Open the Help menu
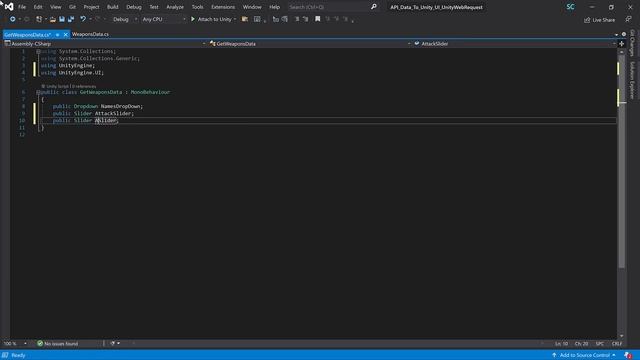 point(274,7)
